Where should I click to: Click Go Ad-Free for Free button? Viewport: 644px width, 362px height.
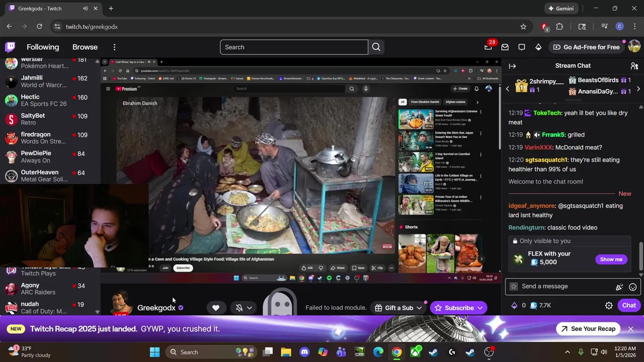pos(586,47)
